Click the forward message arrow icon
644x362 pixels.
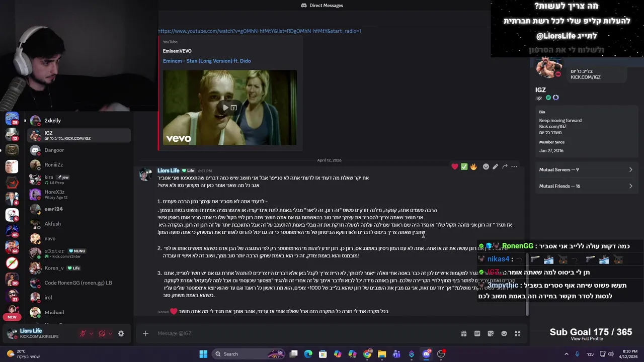point(505,166)
